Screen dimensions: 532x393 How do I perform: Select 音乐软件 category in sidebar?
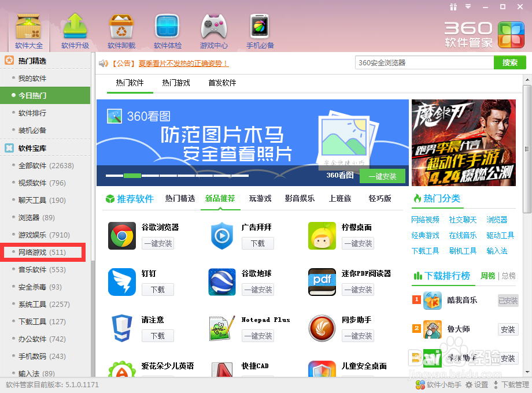[34, 269]
